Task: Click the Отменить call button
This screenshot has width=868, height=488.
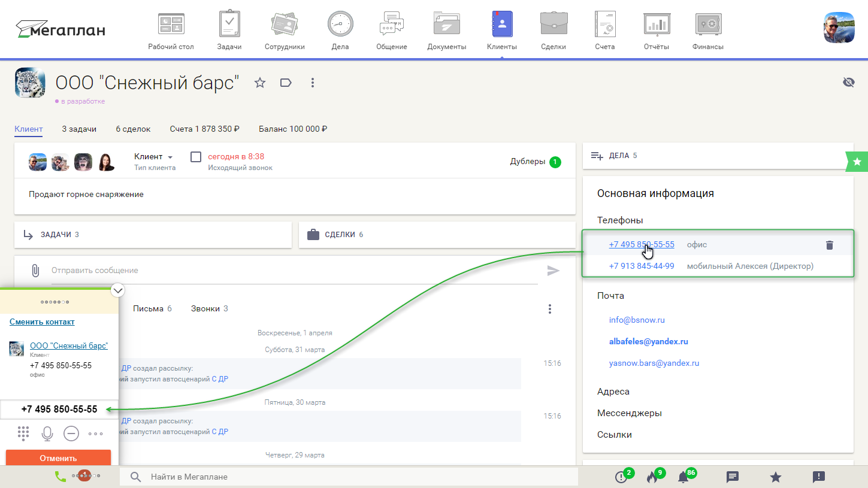Action: pyautogui.click(x=59, y=457)
